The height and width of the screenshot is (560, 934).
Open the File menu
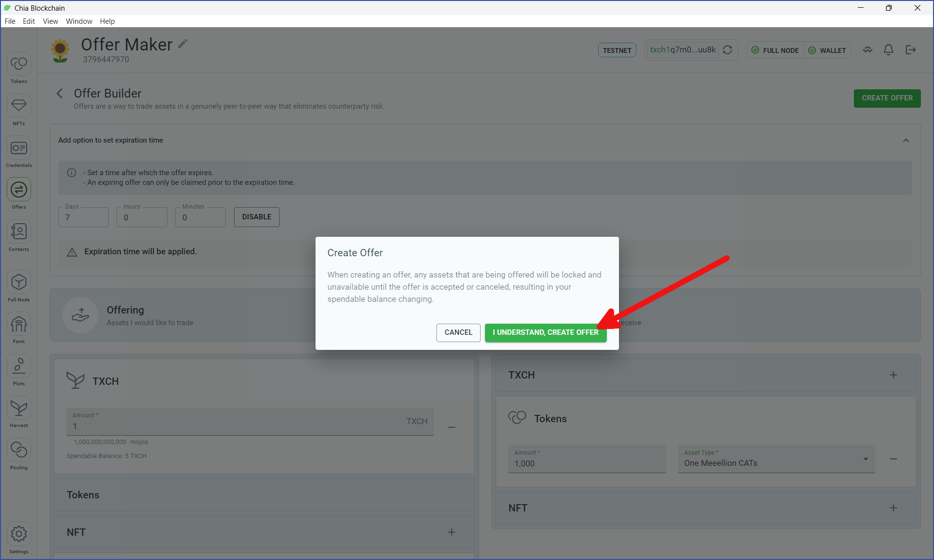tap(10, 21)
